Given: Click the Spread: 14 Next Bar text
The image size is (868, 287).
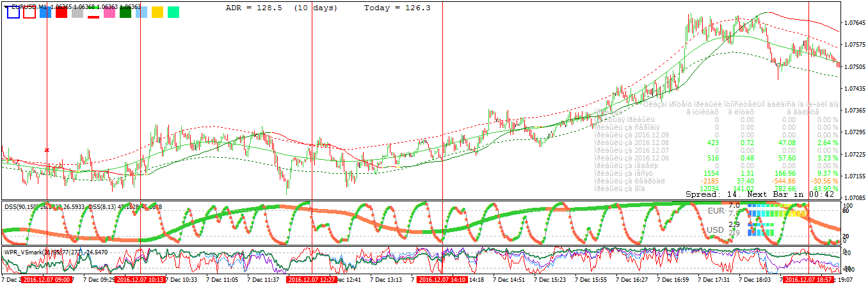Looking at the screenshot, I should click(760, 194).
